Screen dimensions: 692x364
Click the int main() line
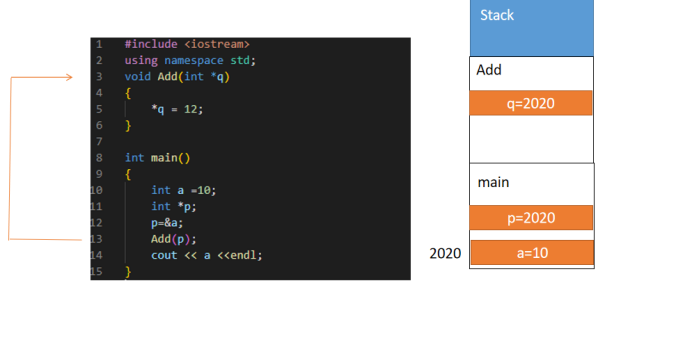click(x=158, y=158)
